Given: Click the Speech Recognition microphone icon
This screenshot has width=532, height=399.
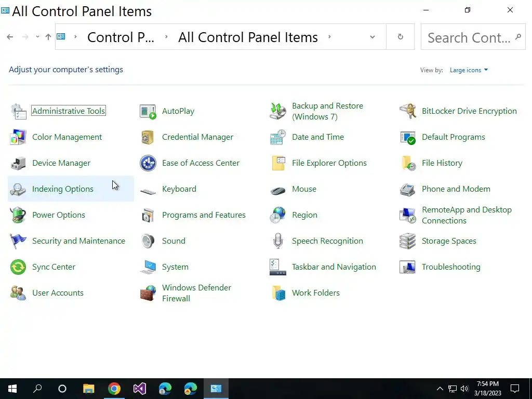Looking at the screenshot, I should [x=278, y=241].
